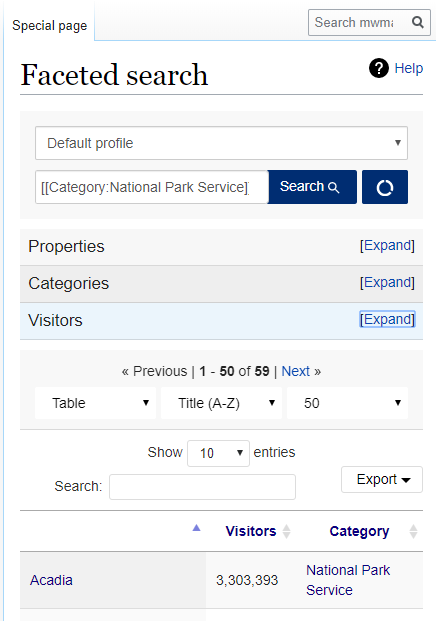This screenshot has width=436, height=621.
Task: Open the Title (A-Z) sort dropdown
Action: point(221,403)
